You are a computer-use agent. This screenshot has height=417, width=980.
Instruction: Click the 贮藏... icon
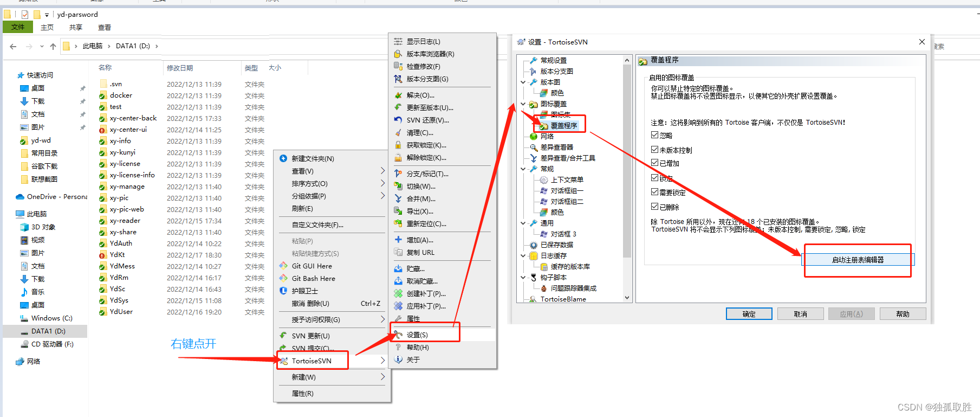[398, 268]
